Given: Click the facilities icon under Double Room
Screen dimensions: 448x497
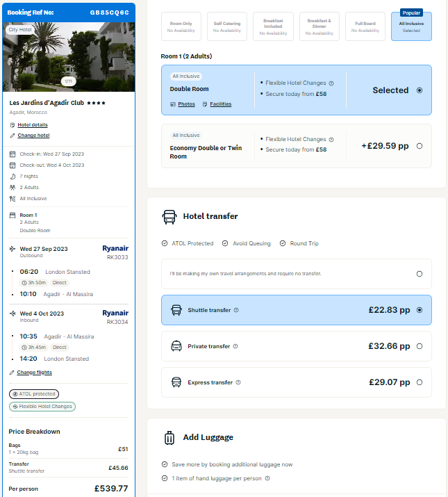Looking at the screenshot, I should point(205,104).
